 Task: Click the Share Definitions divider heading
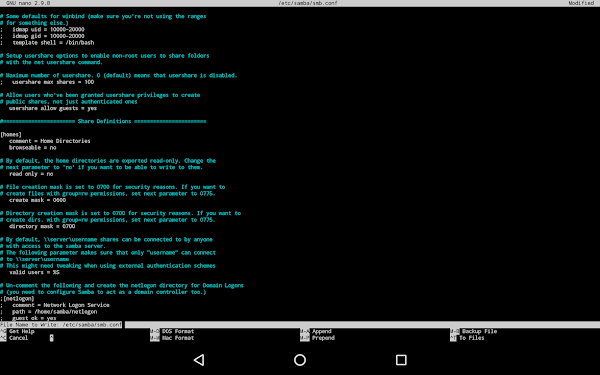[103, 122]
